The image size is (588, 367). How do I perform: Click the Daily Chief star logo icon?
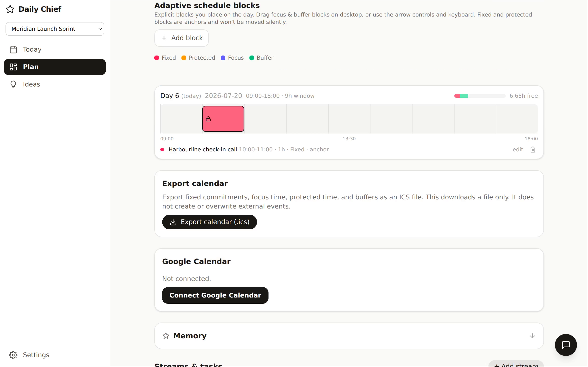coord(10,9)
